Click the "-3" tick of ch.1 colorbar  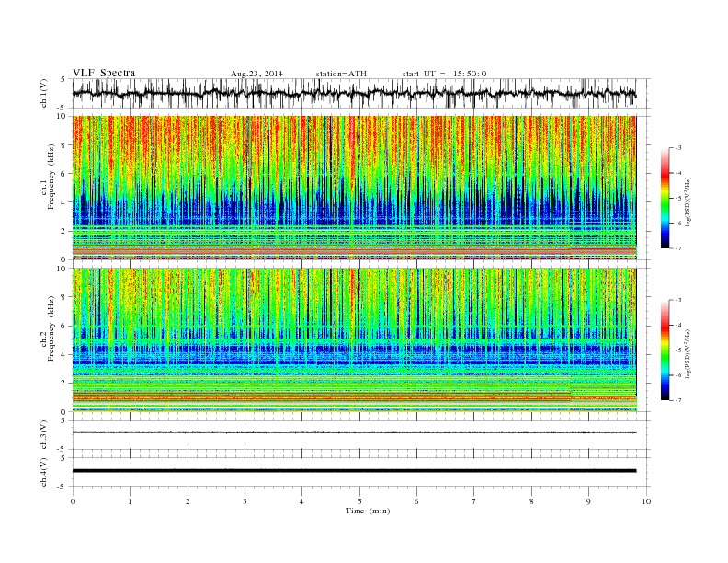tap(678, 148)
